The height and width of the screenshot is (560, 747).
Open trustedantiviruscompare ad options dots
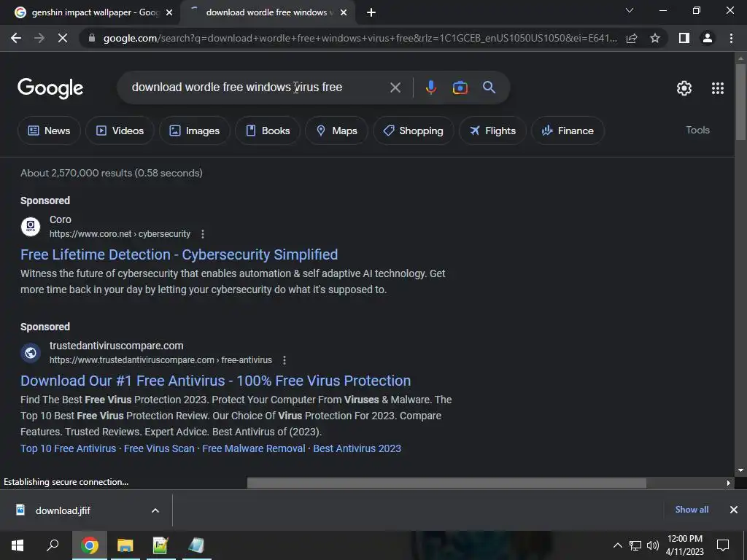pyautogui.click(x=285, y=360)
